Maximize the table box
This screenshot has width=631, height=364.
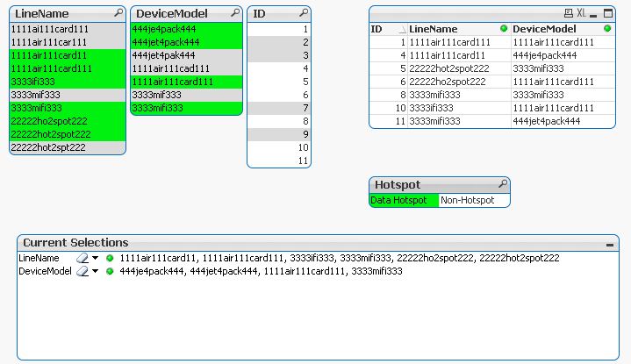[608, 13]
